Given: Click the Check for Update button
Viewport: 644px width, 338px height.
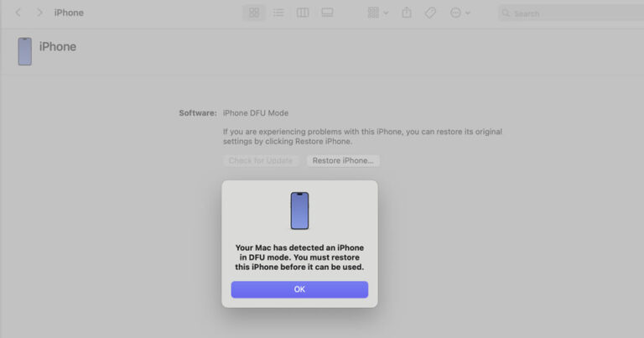Looking at the screenshot, I should coord(261,160).
